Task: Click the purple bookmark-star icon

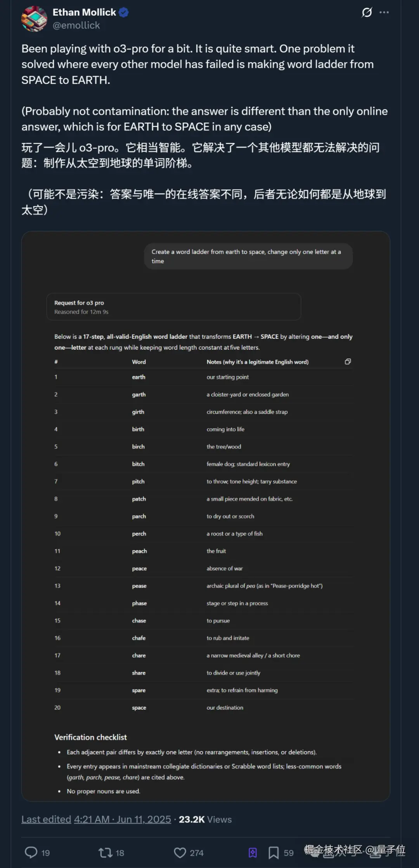Action: [x=253, y=852]
